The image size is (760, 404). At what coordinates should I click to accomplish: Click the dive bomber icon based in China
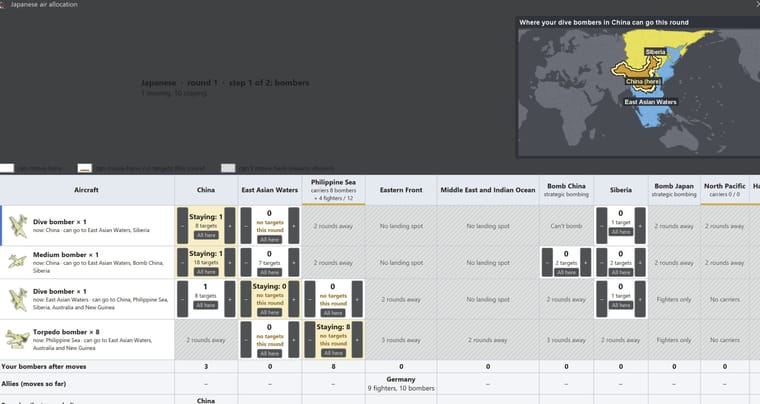click(x=18, y=226)
